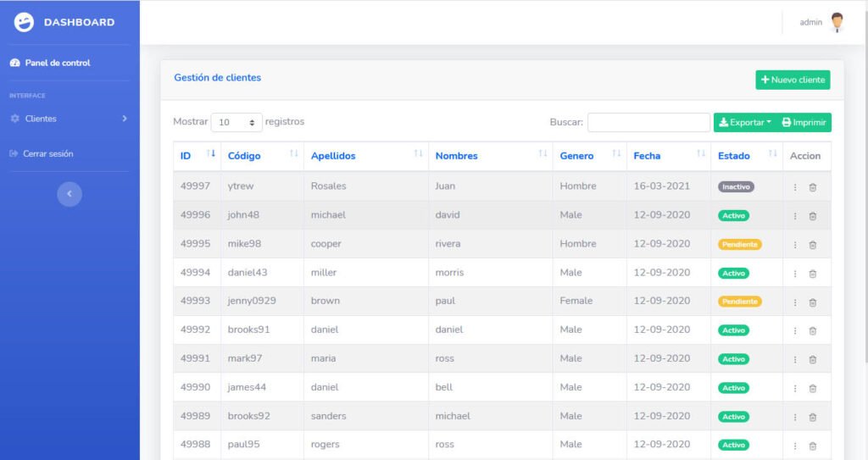Click the smiley Dashboard logo icon
Screen dimensions: 868x460
tap(24, 22)
